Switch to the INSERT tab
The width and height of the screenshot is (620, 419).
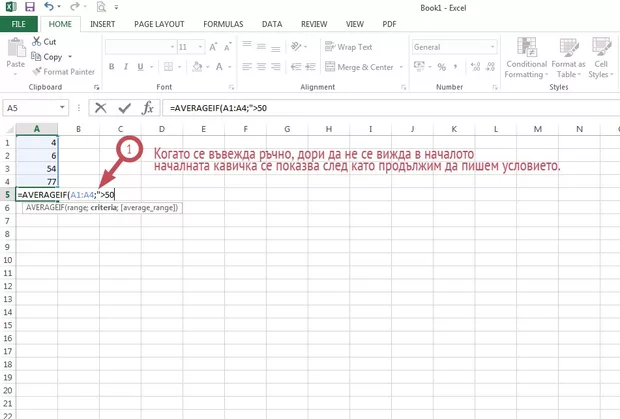point(102,24)
